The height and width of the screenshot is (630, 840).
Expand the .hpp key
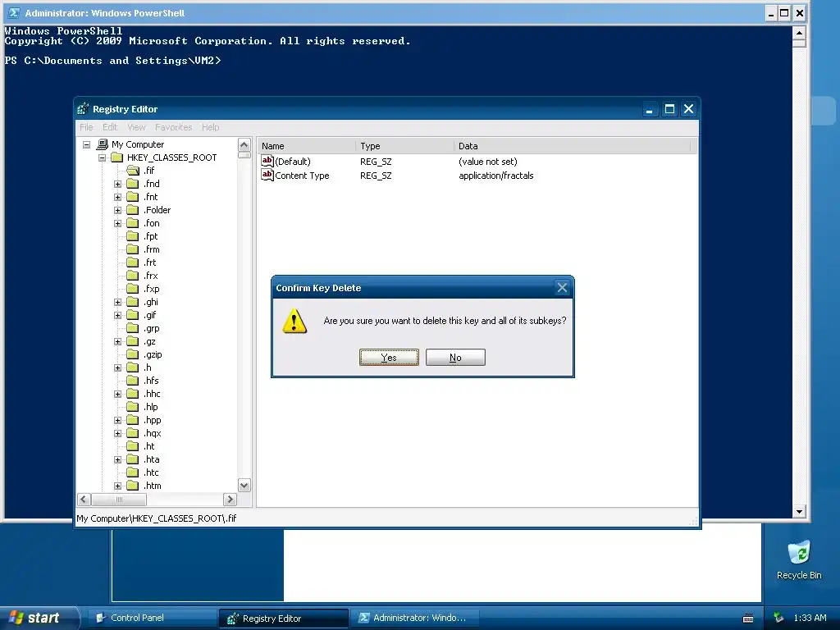click(117, 420)
